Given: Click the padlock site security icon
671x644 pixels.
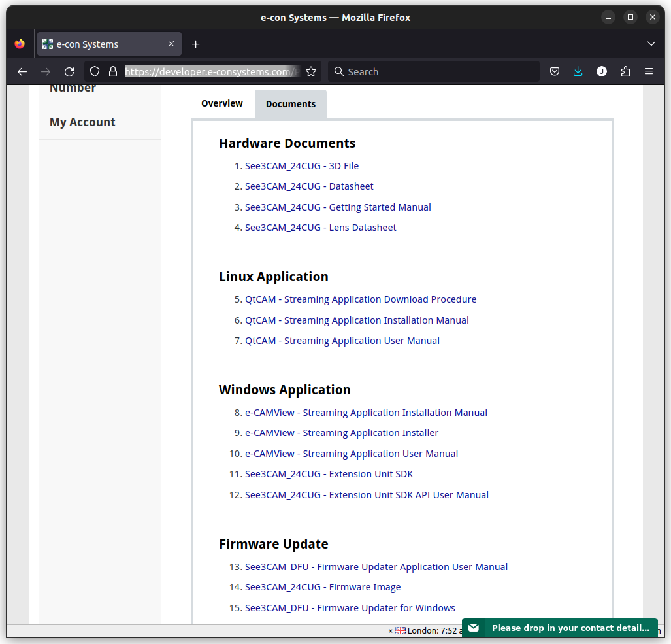Looking at the screenshot, I should coord(113,71).
